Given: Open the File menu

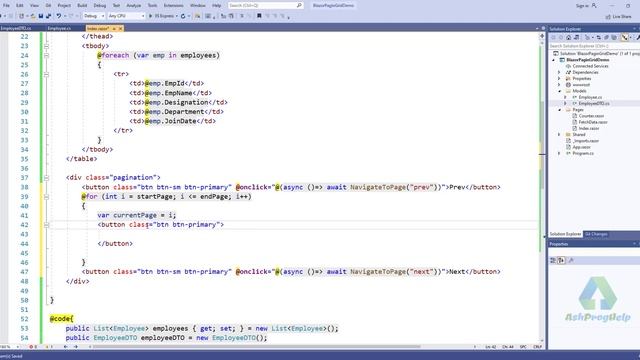Looking at the screenshot, I should click(x=6, y=5).
